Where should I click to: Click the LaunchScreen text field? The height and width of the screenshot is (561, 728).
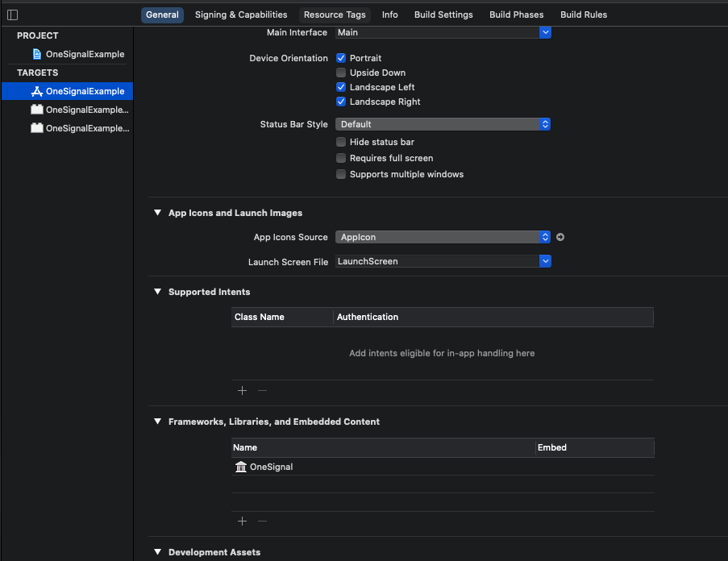coord(437,261)
